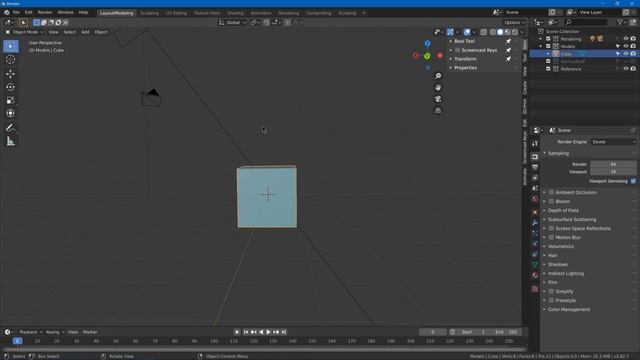The image size is (640, 360).
Task: Open the timeline Keying menu
Action: tap(55, 332)
